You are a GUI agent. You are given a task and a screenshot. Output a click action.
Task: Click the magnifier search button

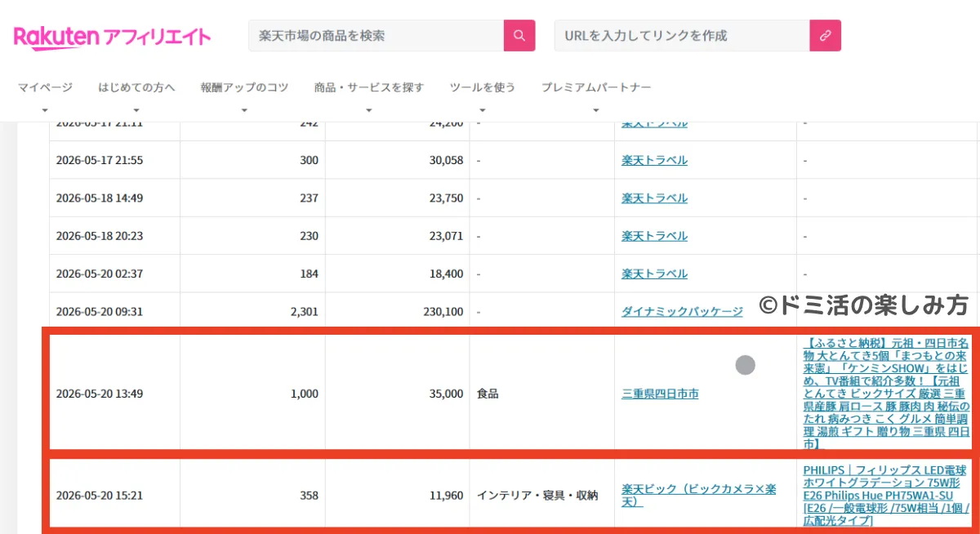click(x=519, y=36)
